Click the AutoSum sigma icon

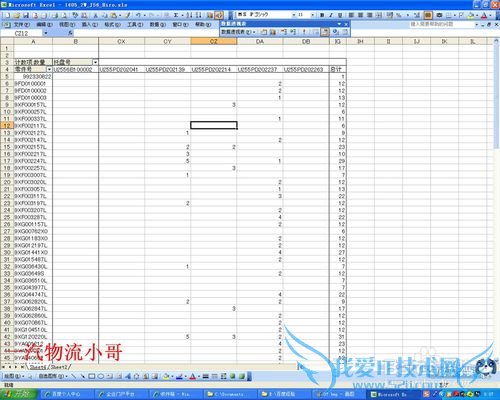(x=176, y=15)
